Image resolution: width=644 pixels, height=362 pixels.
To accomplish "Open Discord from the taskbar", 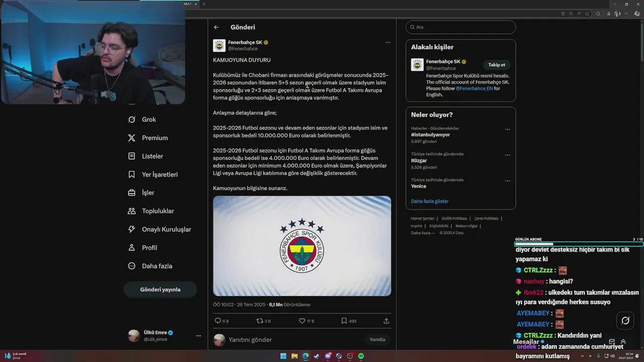I will click(328, 356).
